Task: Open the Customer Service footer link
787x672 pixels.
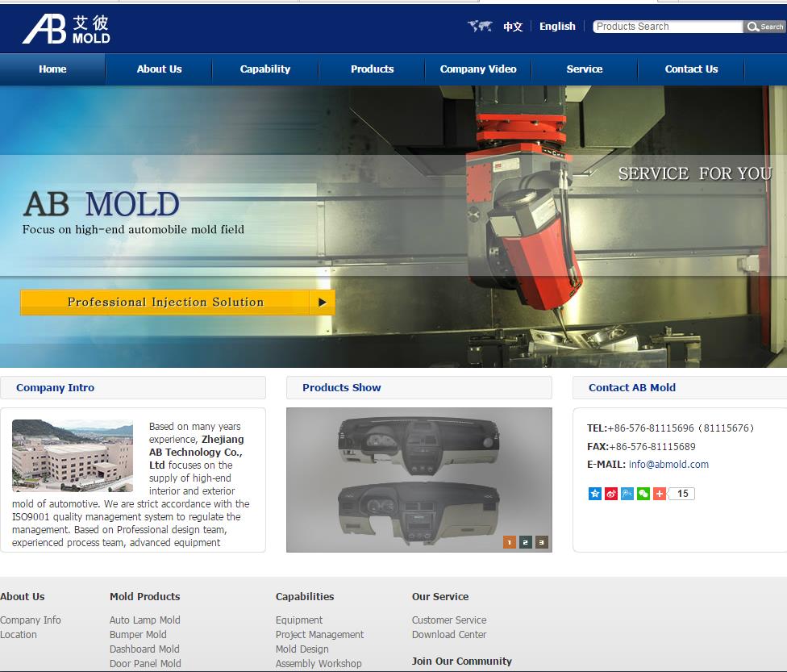Action: (449, 620)
